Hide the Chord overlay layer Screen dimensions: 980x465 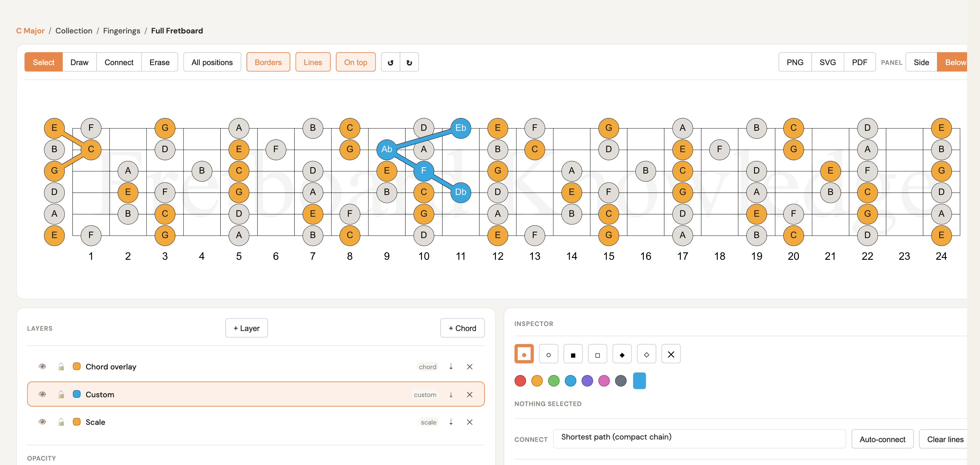coord(42,366)
